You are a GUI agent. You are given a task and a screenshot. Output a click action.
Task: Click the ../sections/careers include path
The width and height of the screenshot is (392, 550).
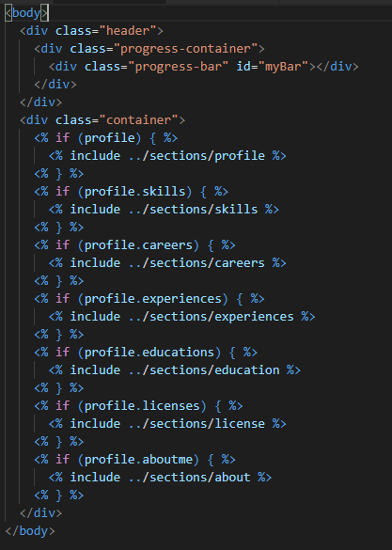[196, 263]
